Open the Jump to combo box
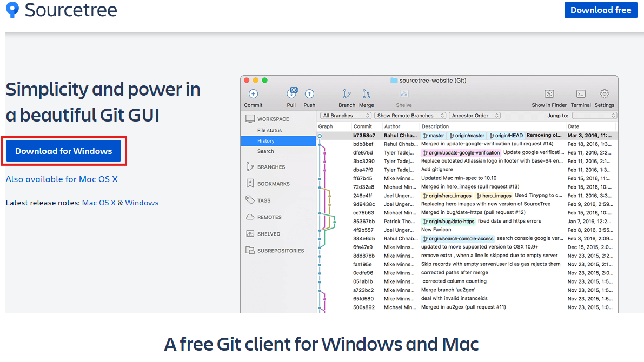 coord(594,116)
